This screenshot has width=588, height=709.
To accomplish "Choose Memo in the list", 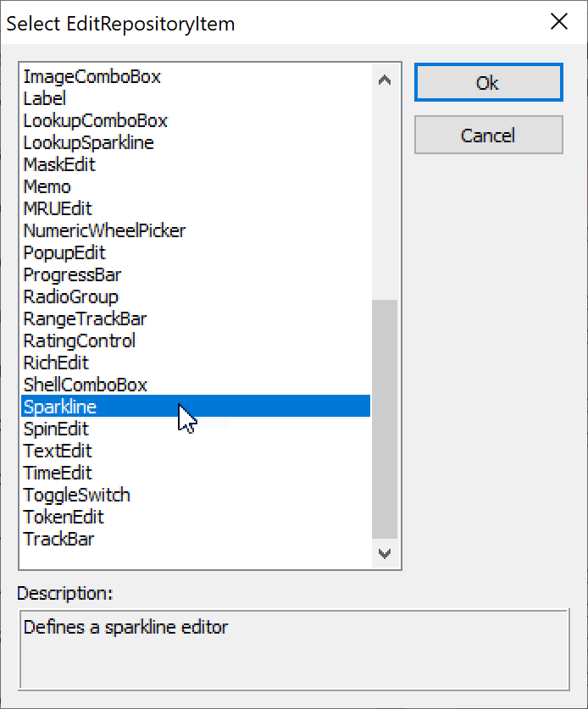I will [x=47, y=186].
